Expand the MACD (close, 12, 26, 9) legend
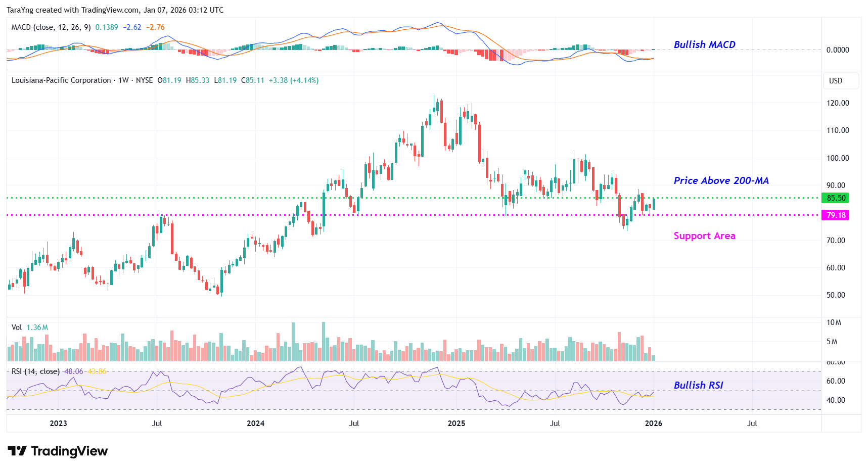Viewport: 868px width, 470px height. pos(51,27)
